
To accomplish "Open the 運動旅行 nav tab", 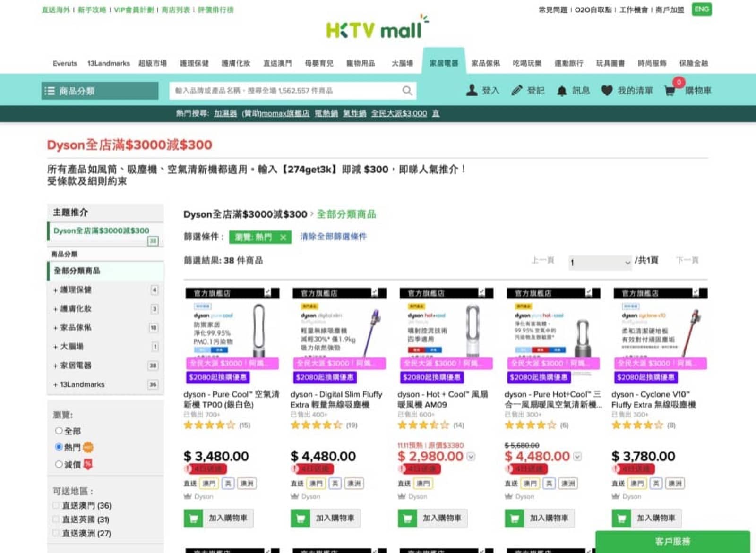I will pos(569,63).
